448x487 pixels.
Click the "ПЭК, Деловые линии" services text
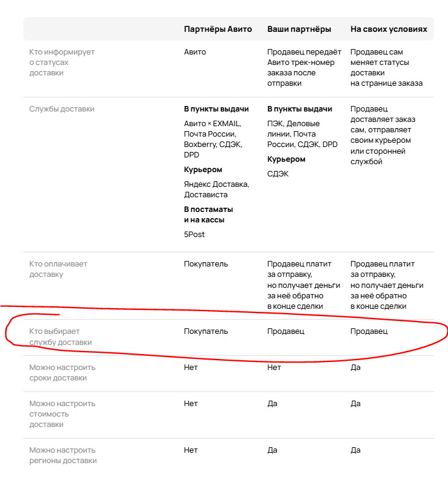[294, 129]
